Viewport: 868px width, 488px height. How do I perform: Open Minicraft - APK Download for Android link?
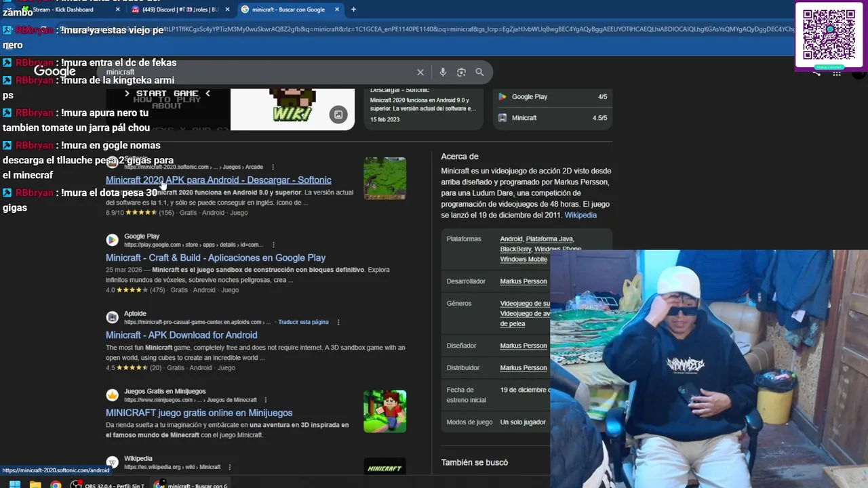(x=181, y=335)
